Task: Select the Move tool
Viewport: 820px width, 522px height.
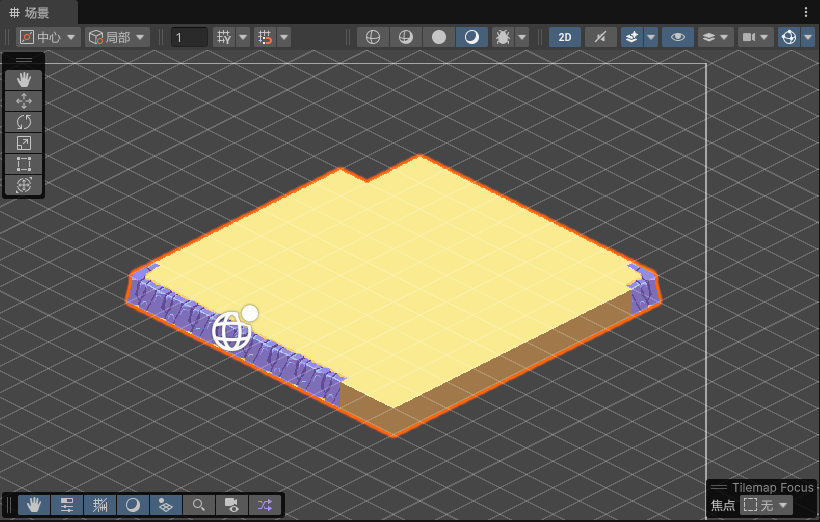Action: 24,101
